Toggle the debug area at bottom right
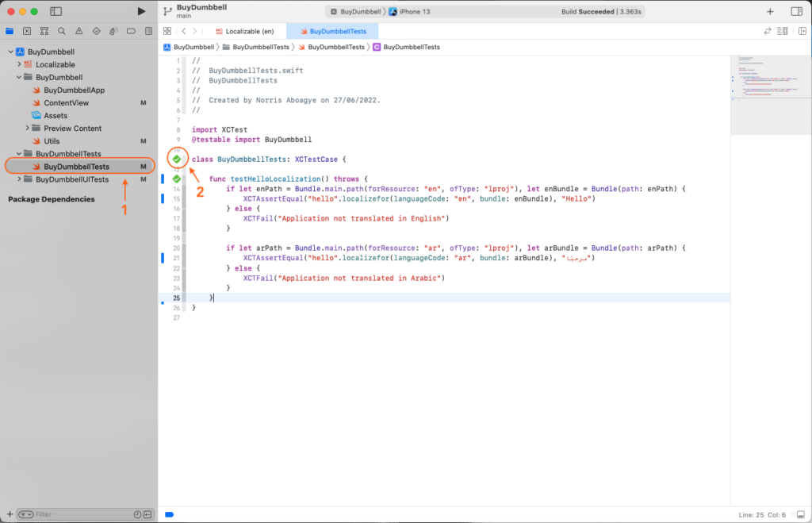 pyautogui.click(x=801, y=515)
